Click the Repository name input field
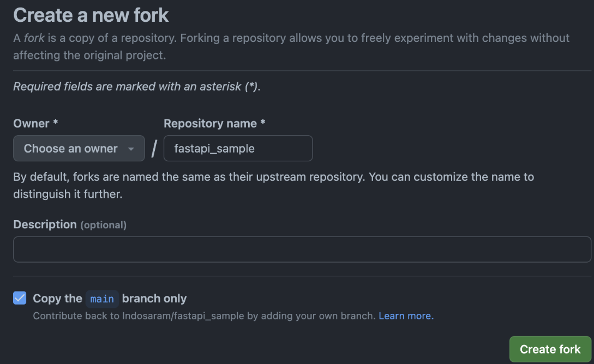 pos(238,148)
